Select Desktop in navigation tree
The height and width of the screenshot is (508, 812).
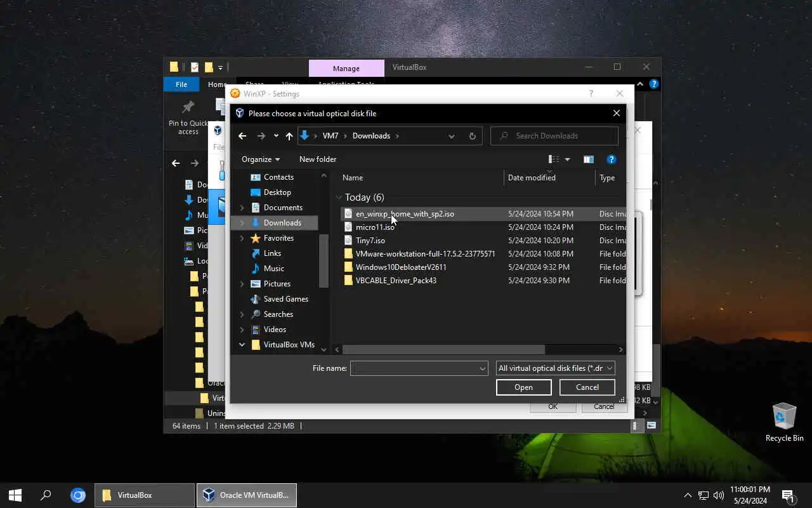click(277, 192)
